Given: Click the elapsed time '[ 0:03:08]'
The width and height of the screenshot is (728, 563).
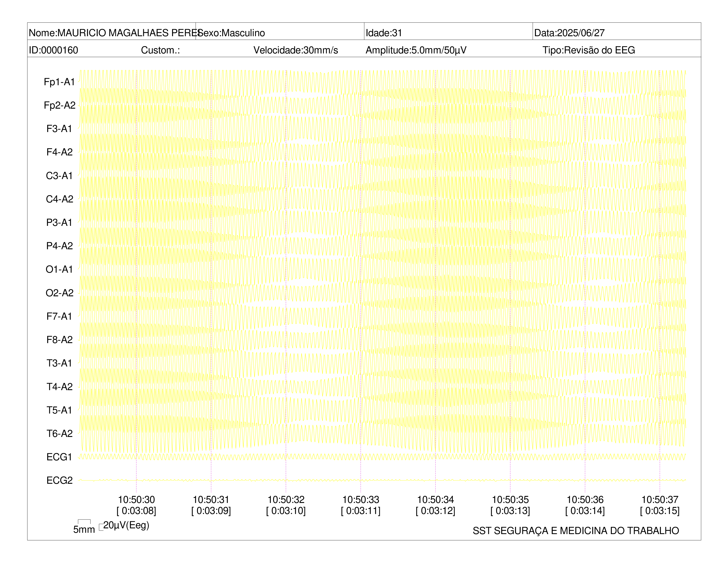Looking at the screenshot, I should (x=136, y=511).
